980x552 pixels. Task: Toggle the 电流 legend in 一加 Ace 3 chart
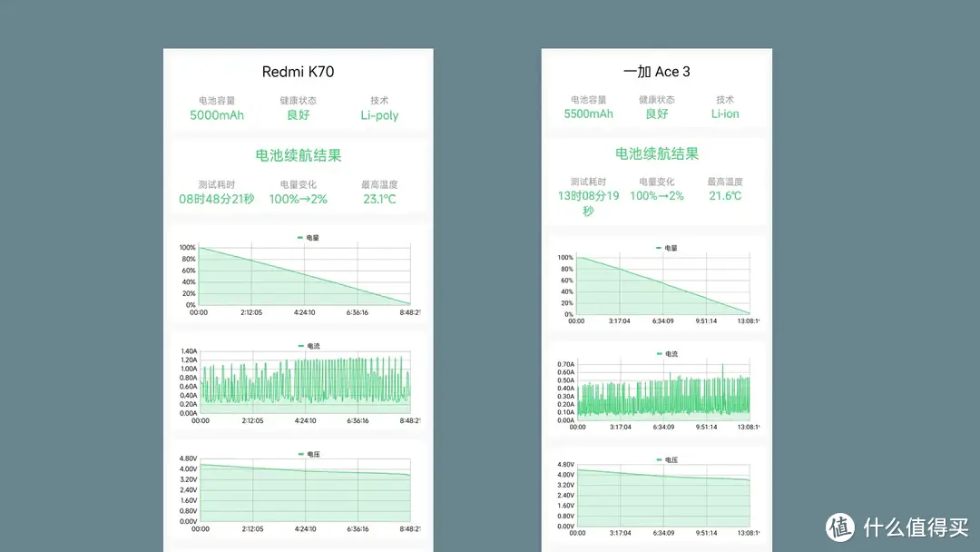click(x=666, y=354)
